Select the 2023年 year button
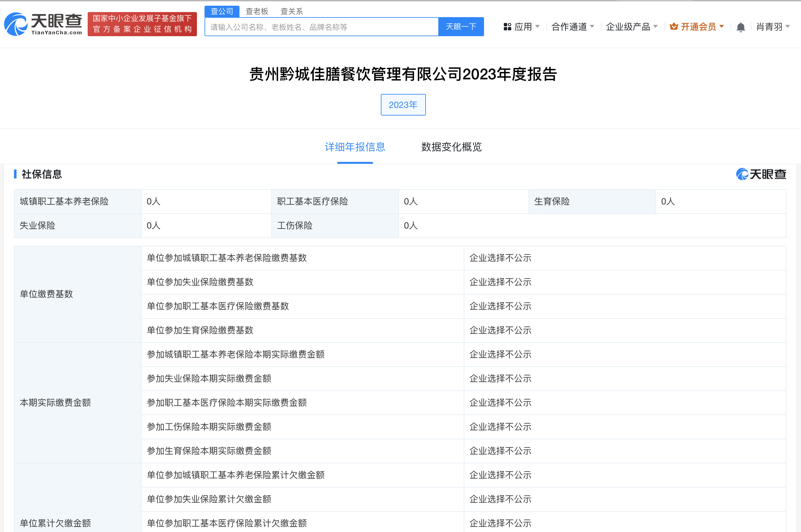 [x=403, y=105]
